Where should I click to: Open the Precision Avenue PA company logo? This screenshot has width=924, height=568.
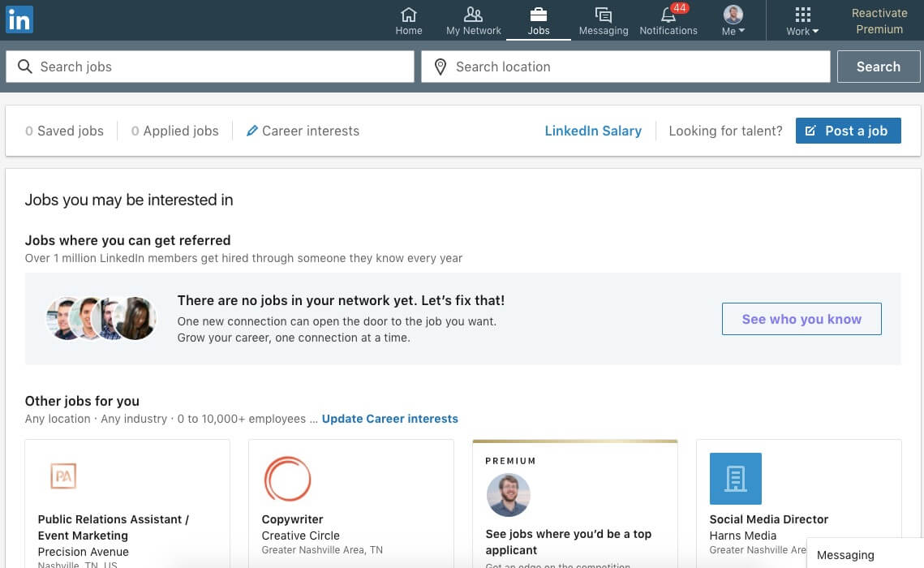point(63,476)
